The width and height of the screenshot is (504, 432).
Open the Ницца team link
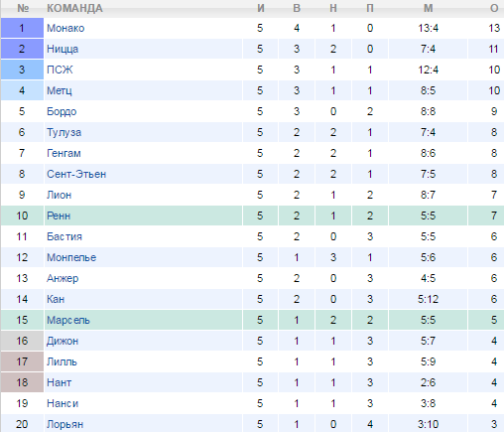click(63, 49)
